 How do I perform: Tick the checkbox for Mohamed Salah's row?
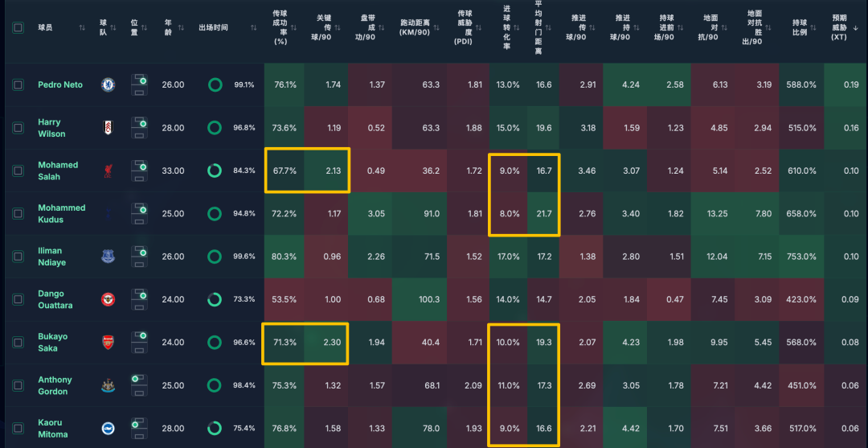(x=18, y=171)
